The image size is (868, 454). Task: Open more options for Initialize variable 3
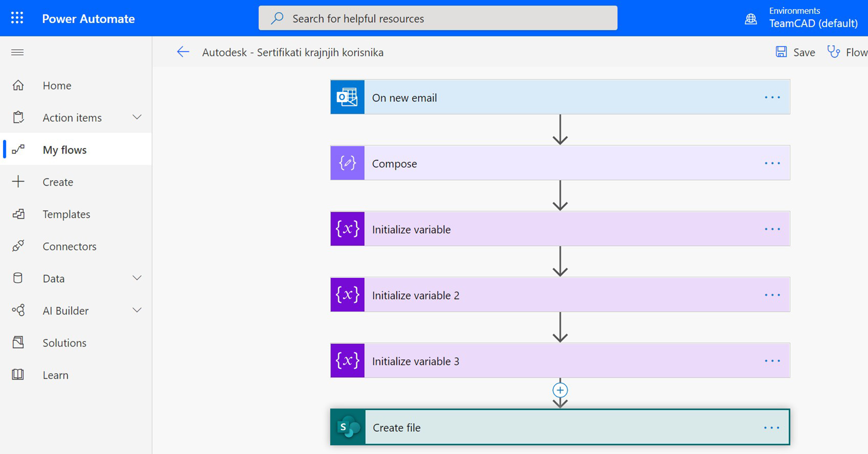[772, 361]
